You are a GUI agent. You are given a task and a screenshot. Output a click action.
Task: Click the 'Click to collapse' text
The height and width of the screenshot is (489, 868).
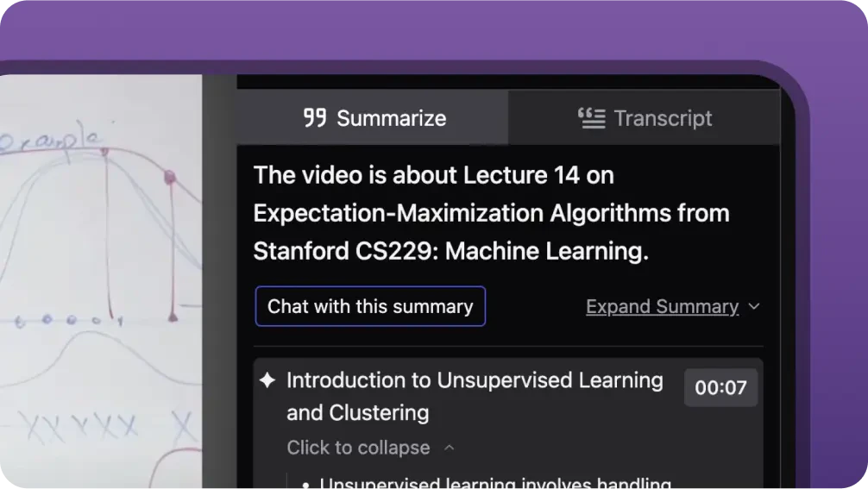point(358,448)
